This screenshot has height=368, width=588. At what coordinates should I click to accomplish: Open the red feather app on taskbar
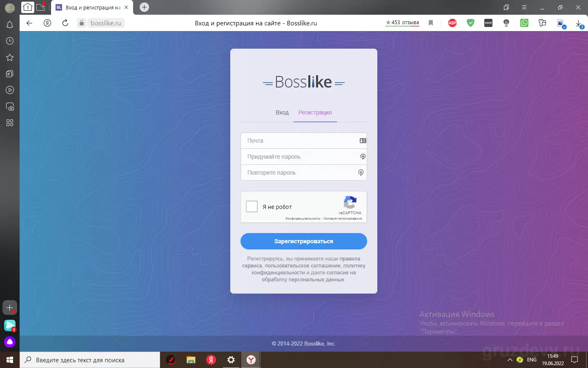[x=171, y=360]
